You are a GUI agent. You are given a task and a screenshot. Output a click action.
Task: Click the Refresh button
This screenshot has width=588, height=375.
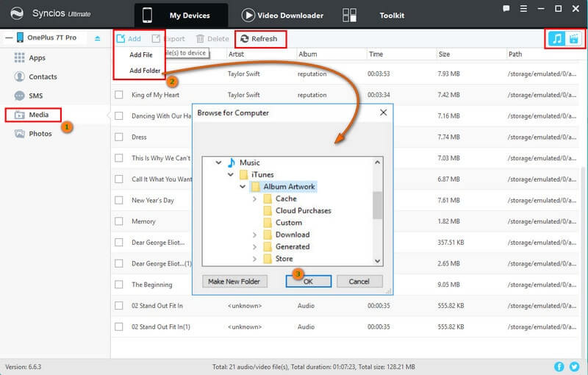coord(259,39)
